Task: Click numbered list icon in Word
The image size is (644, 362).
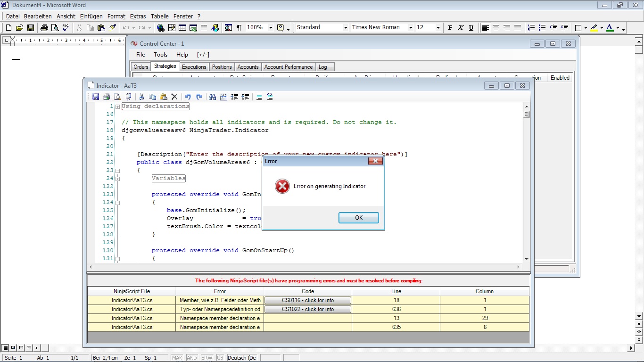Action: click(531, 28)
